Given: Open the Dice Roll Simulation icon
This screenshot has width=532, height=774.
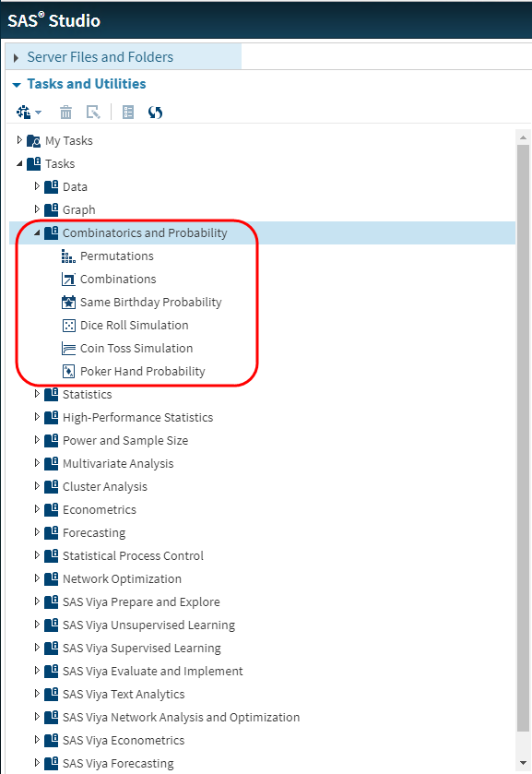Looking at the screenshot, I should click(x=68, y=326).
